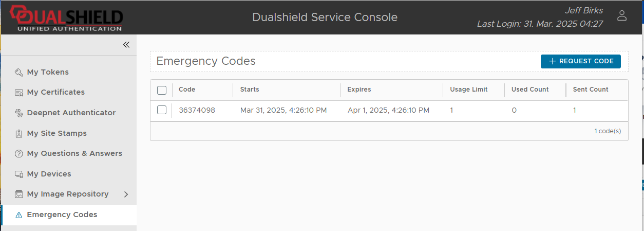Open the user profile icon menu
This screenshot has width=644, height=231.
[x=622, y=15]
